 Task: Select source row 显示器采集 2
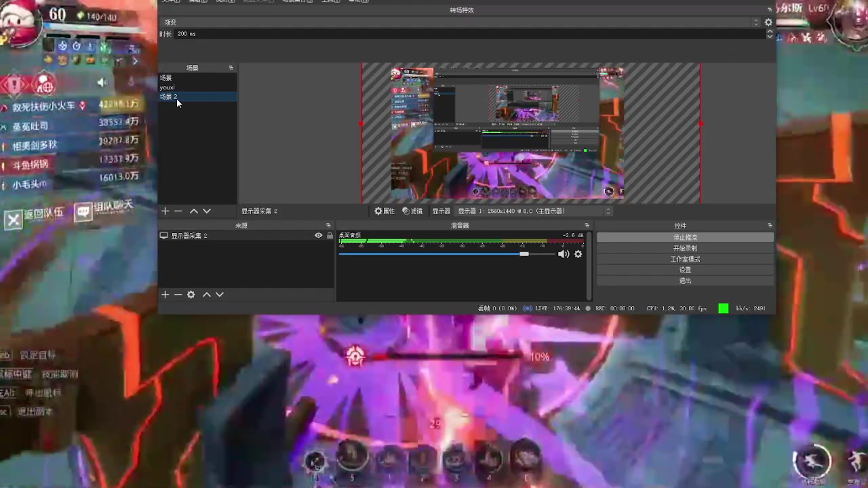coord(246,235)
